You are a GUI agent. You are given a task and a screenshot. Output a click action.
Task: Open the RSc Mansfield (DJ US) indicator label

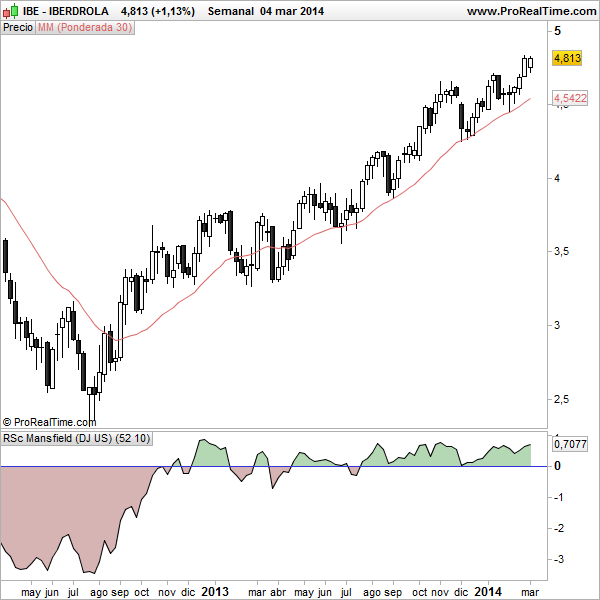coord(77,438)
